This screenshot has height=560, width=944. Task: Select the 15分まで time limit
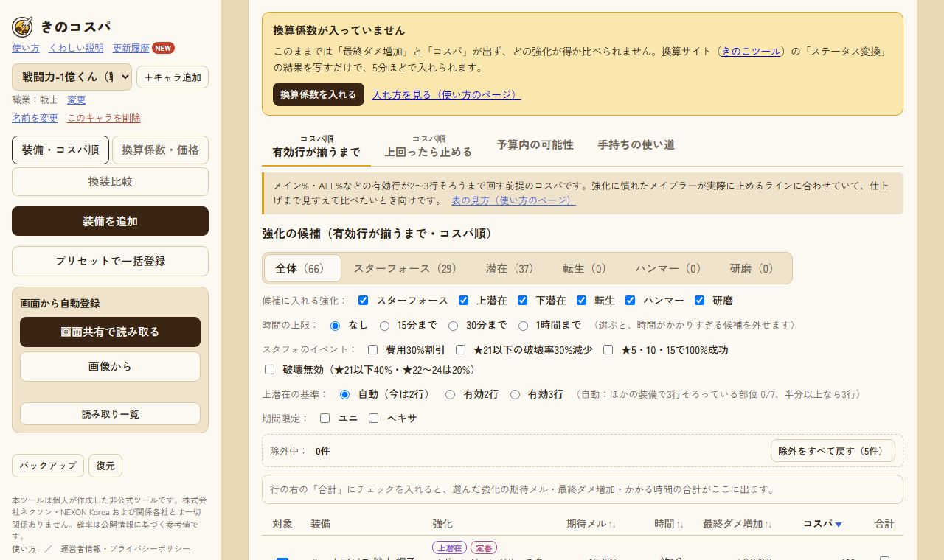pos(385,325)
